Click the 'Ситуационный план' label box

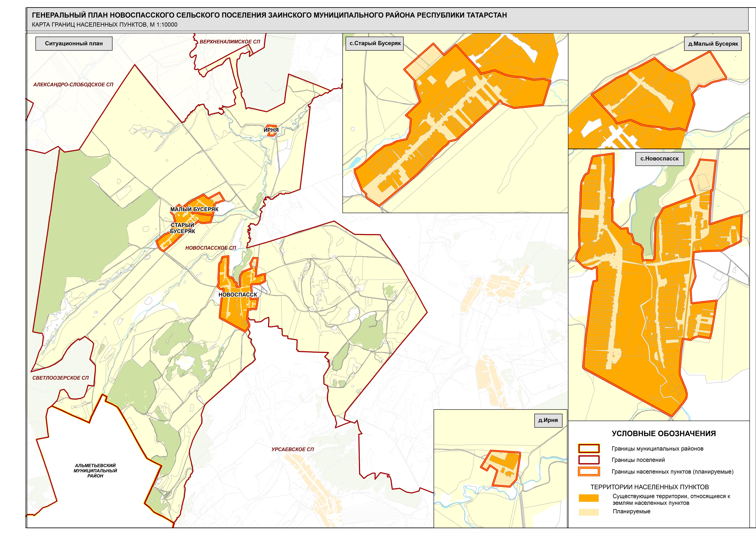pos(74,43)
